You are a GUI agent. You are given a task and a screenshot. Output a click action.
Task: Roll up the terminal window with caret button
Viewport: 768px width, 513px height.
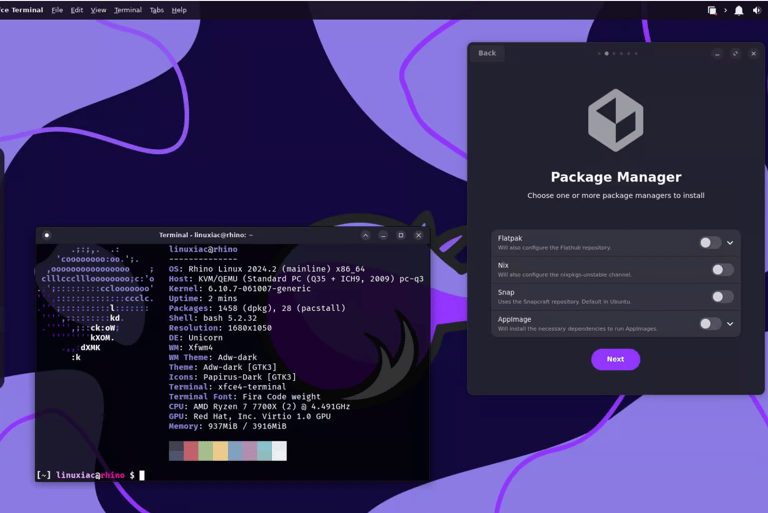click(x=365, y=235)
